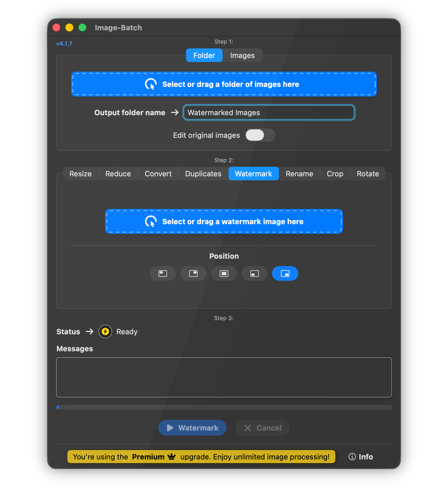Image resolution: width=448 pixels, height=488 pixels.
Task: Click the Status label
Action: coord(68,332)
